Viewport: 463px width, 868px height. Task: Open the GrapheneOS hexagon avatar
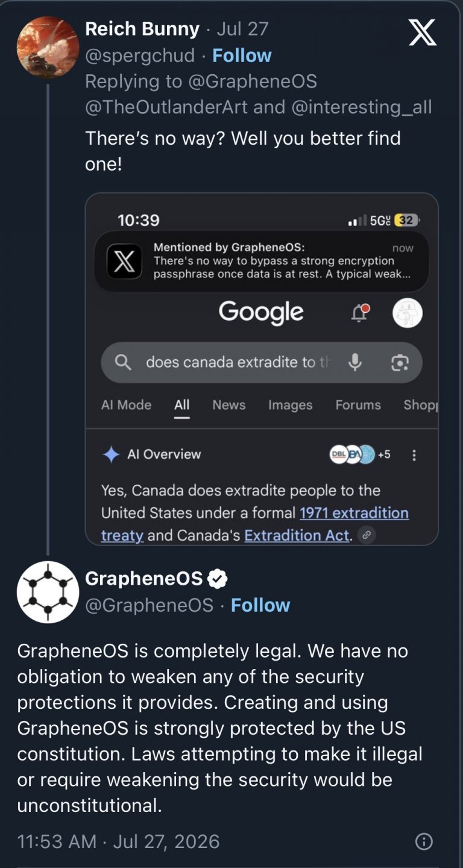[48, 592]
